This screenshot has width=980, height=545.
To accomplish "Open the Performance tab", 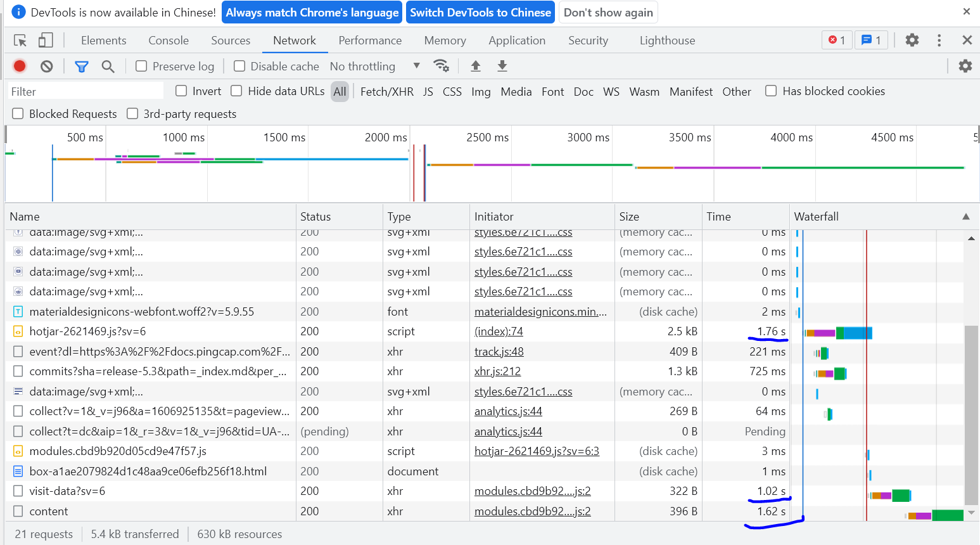I will [x=370, y=41].
